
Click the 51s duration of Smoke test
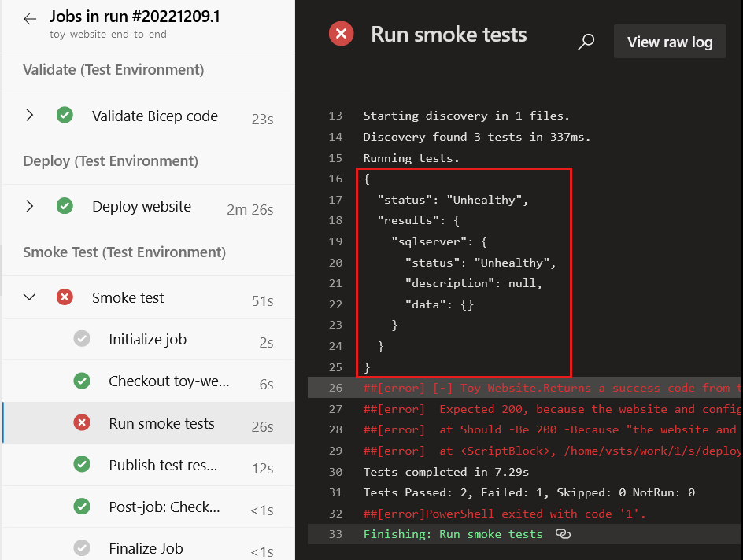coord(263,301)
